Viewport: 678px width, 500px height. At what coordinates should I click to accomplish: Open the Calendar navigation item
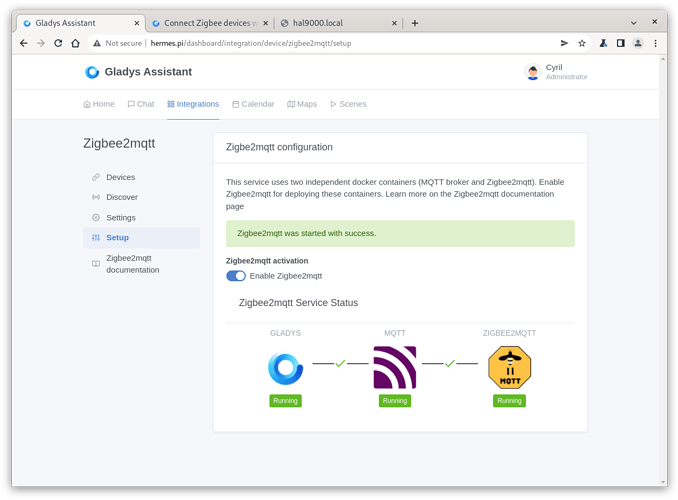[x=253, y=104]
